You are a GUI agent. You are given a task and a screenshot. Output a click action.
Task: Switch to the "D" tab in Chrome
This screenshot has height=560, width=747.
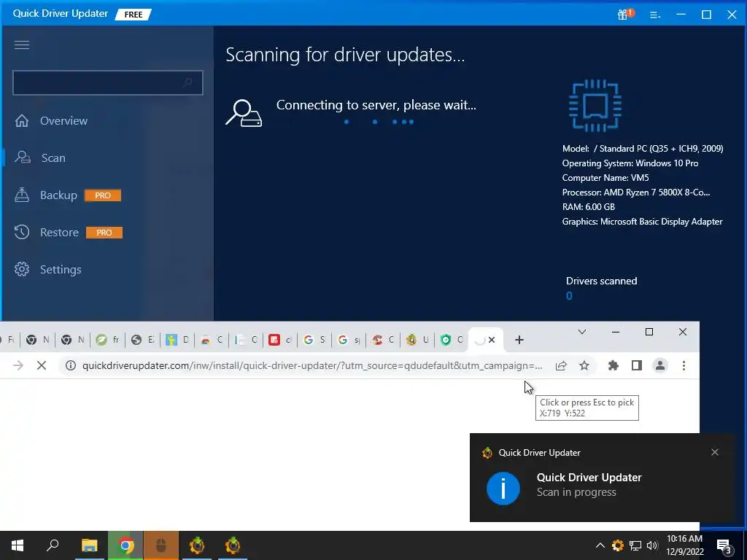click(177, 340)
